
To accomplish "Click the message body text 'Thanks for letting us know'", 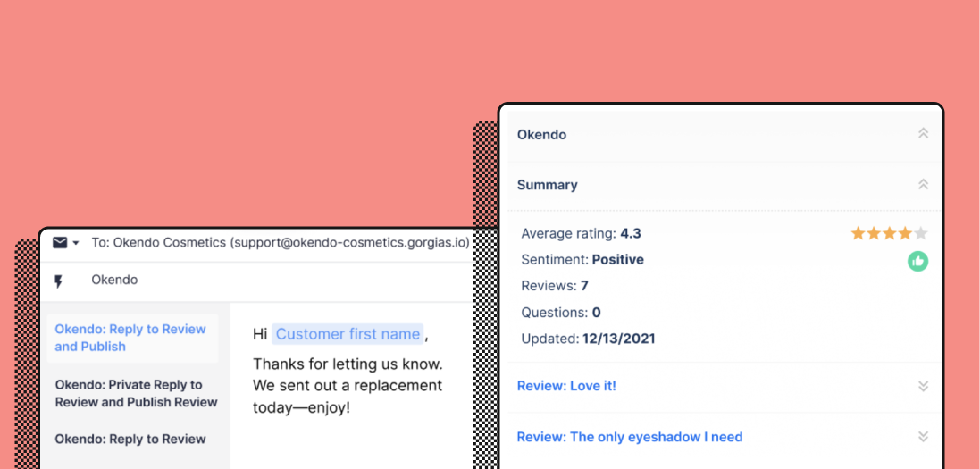I will click(348, 364).
